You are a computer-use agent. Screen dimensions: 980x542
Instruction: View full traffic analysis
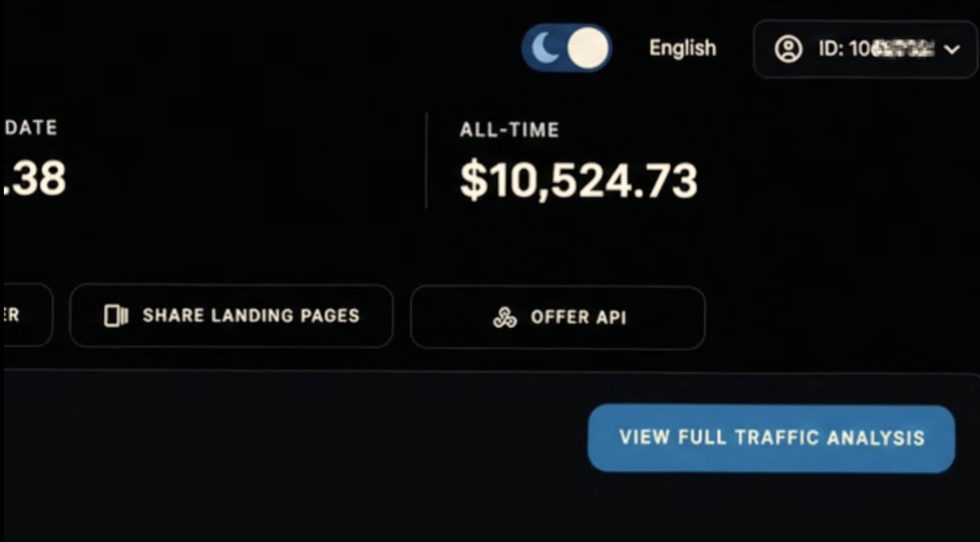point(771,438)
